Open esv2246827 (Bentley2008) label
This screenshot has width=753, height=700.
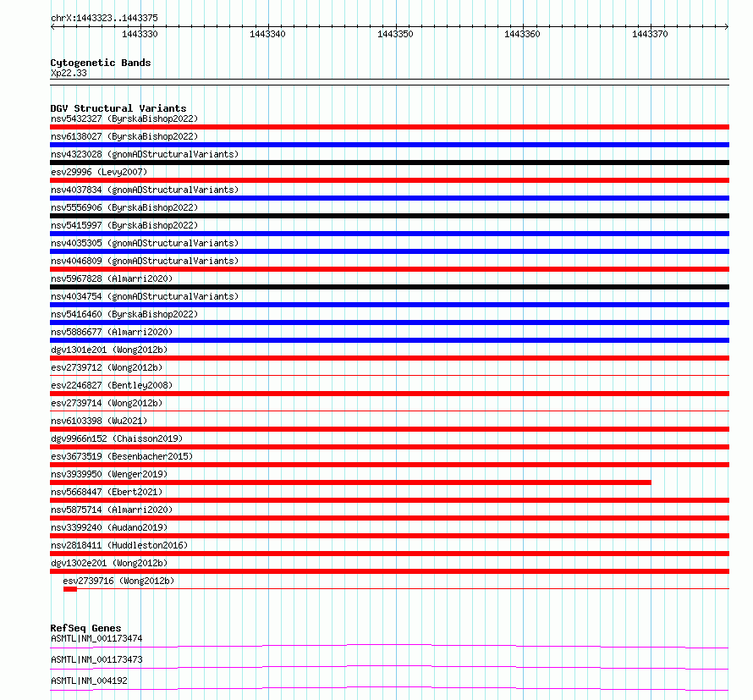(112, 385)
